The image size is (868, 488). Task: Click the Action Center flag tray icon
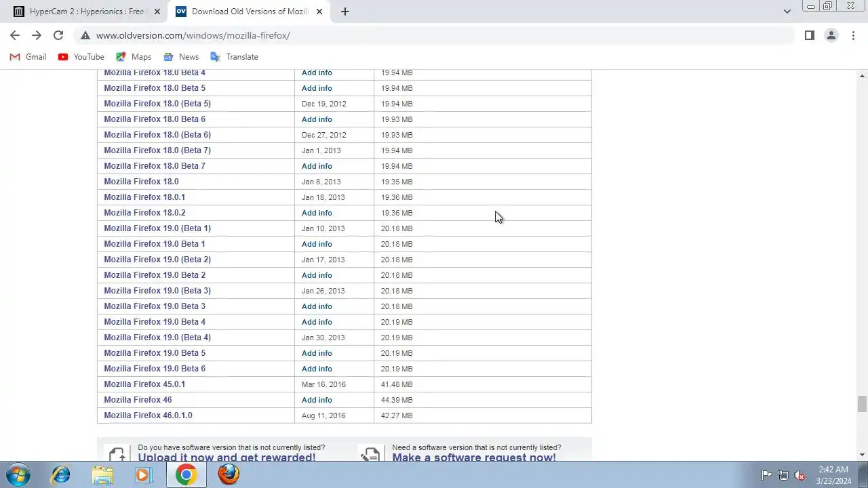coord(766,475)
